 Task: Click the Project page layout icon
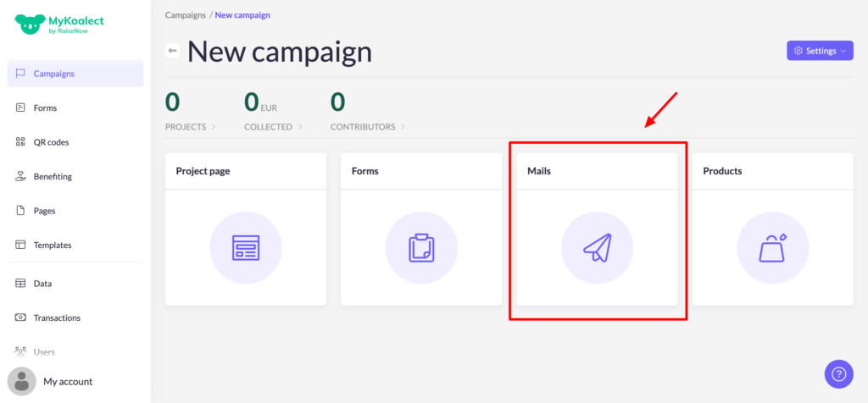pos(245,247)
